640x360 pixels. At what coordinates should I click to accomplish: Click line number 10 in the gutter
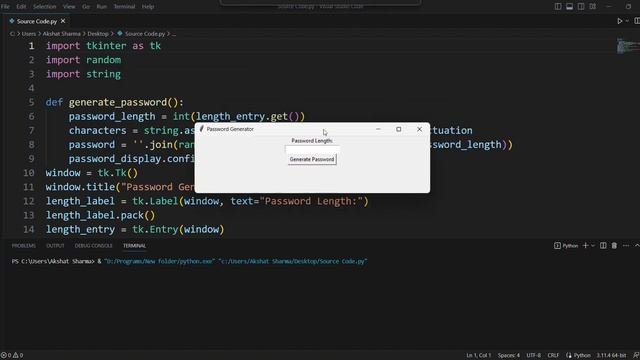tap(29, 173)
